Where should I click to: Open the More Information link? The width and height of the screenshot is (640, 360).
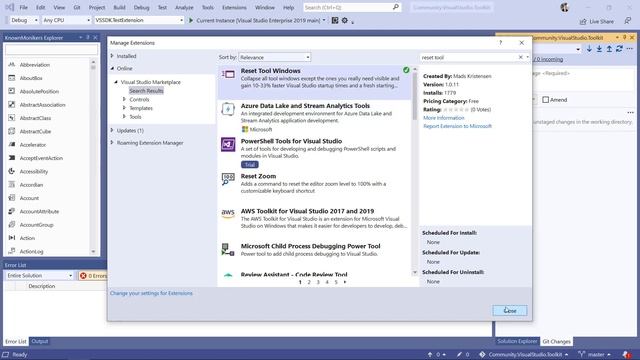(x=444, y=118)
